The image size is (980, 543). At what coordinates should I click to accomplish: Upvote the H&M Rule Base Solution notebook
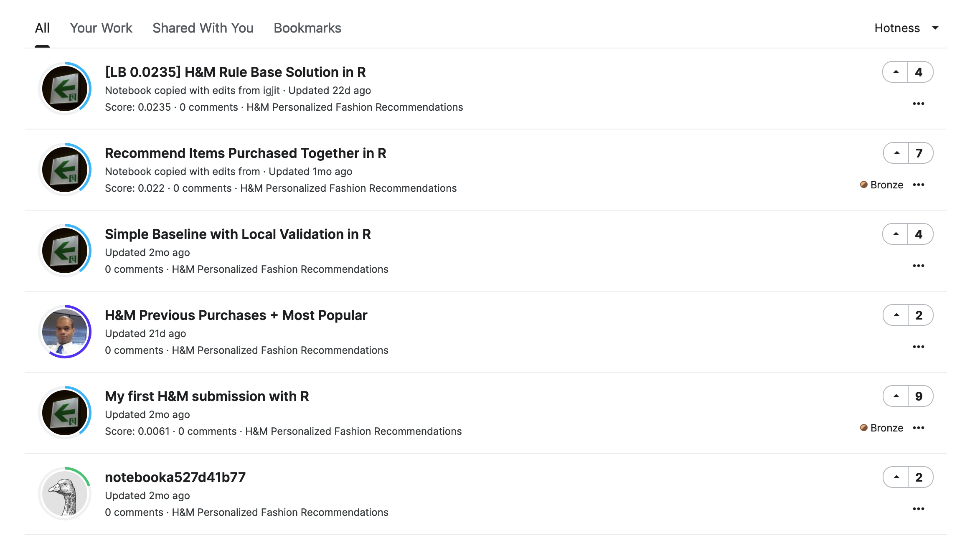896,72
